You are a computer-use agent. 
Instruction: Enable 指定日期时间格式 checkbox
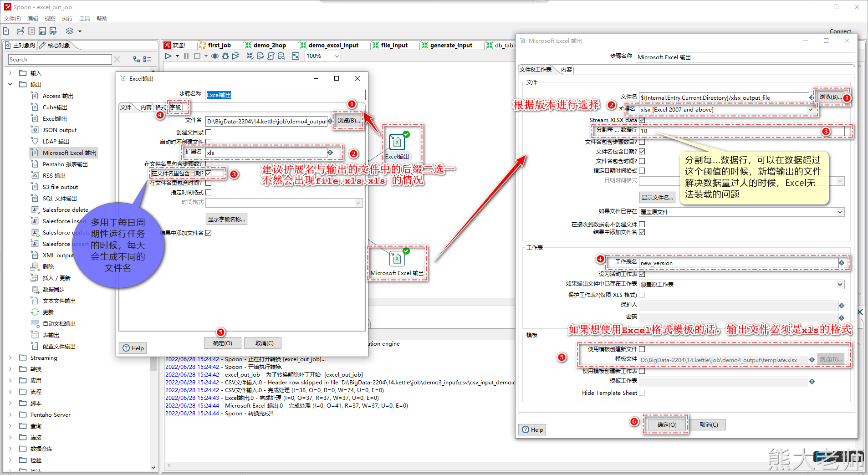pos(642,170)
